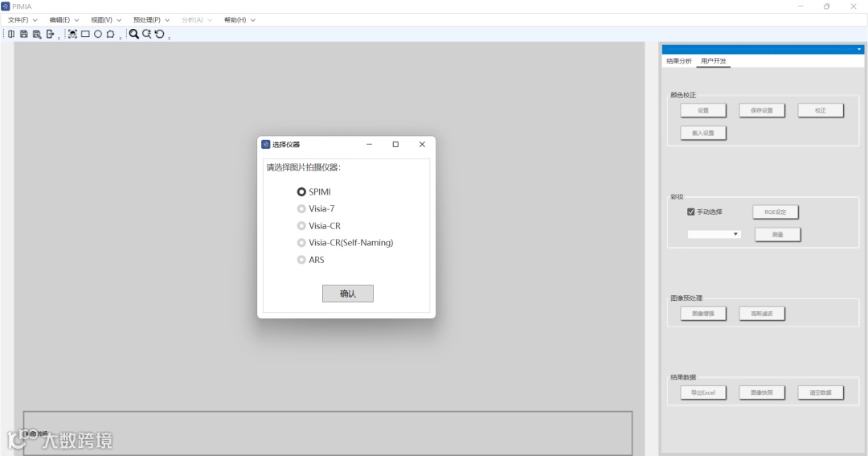
Task: Select the Visia-7 radio option
Action: (x=301, y=209)
